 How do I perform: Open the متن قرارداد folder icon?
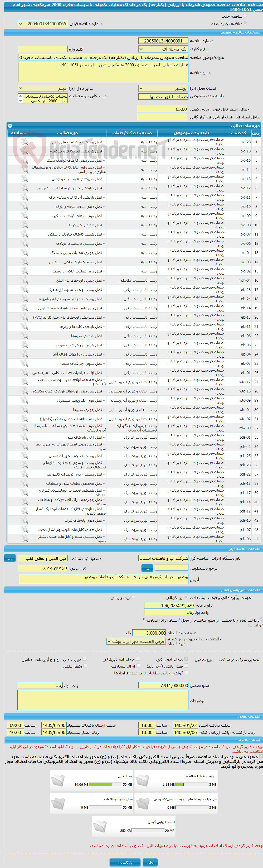click(142, 803)
